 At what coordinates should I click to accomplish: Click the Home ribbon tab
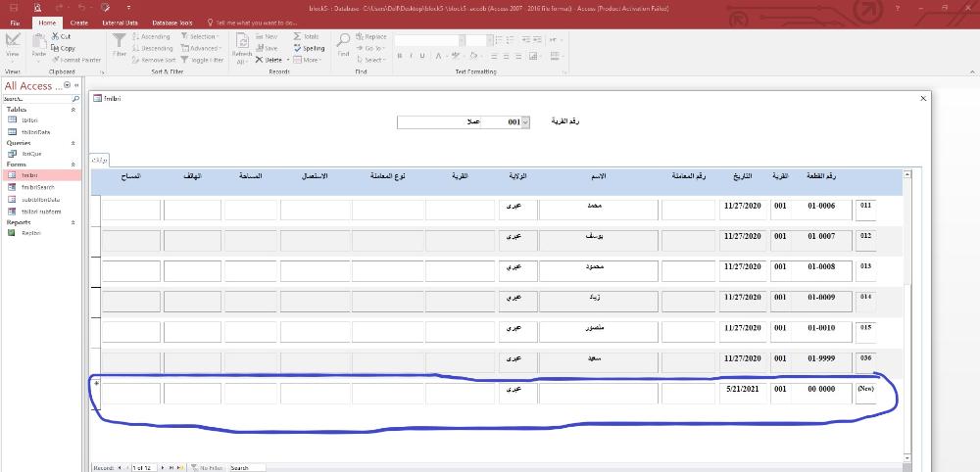(x=47, y=23)
